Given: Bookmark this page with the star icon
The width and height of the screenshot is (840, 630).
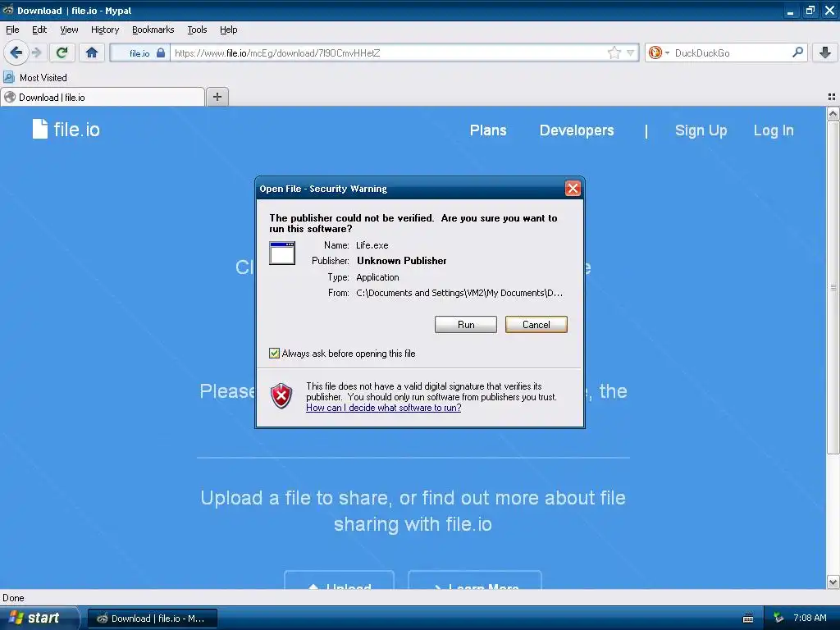Looking at the screenshot, I should coord(614,52).
